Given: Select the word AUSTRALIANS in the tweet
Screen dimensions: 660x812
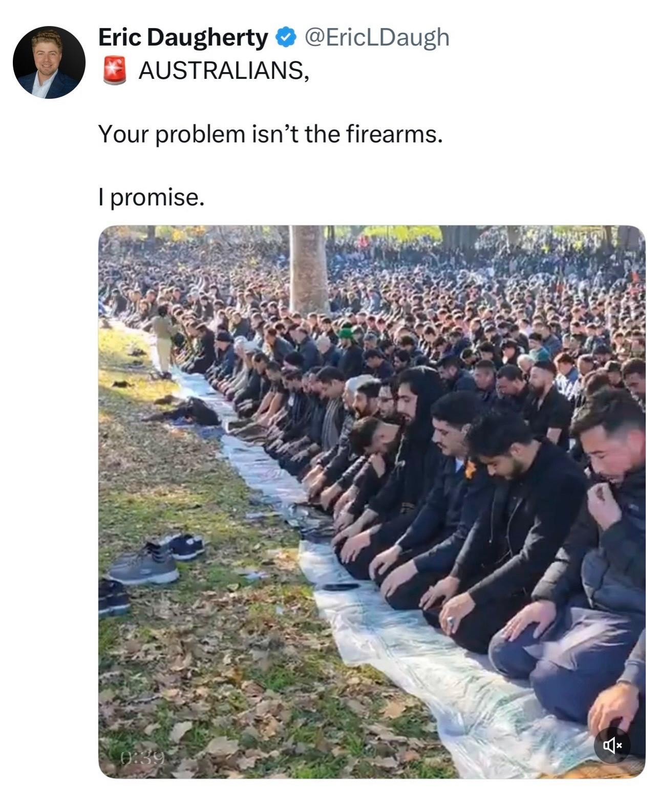Looking at the screenshot, I should point(221,70).
